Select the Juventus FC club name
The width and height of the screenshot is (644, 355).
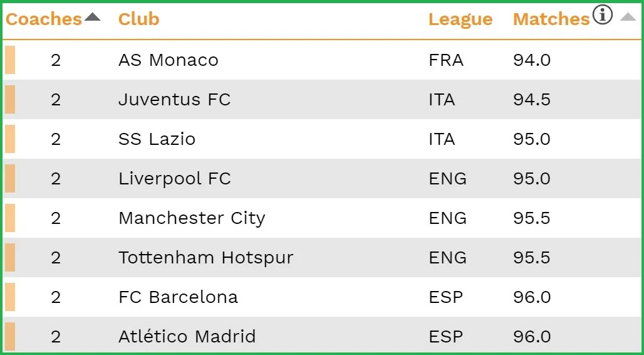(x=174, y=100)
